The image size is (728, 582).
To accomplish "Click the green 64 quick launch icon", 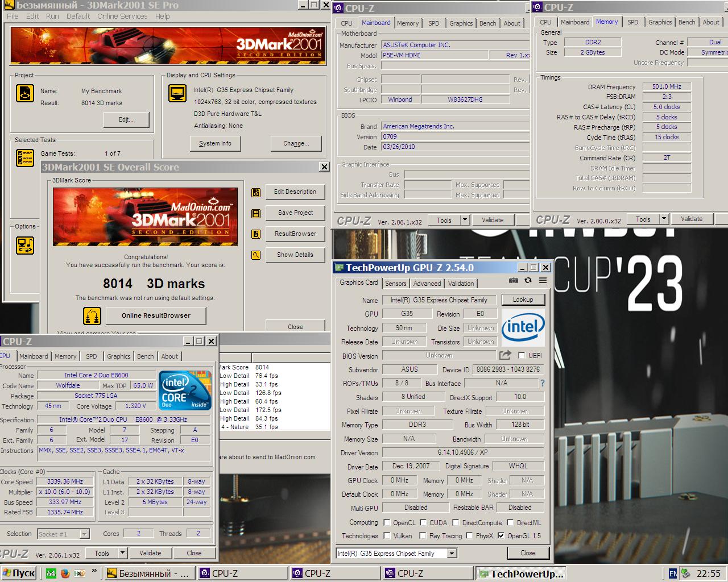I will pyautogui.click(x=51, y=573).
